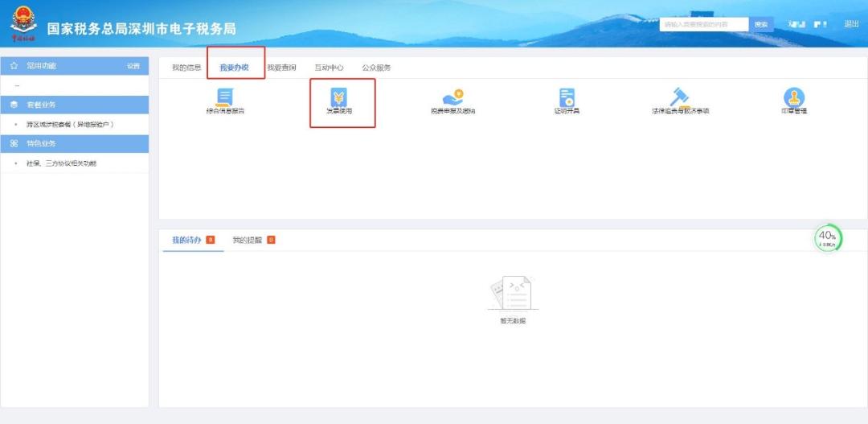Click the tax bureau emblem logo

[23, 23]
